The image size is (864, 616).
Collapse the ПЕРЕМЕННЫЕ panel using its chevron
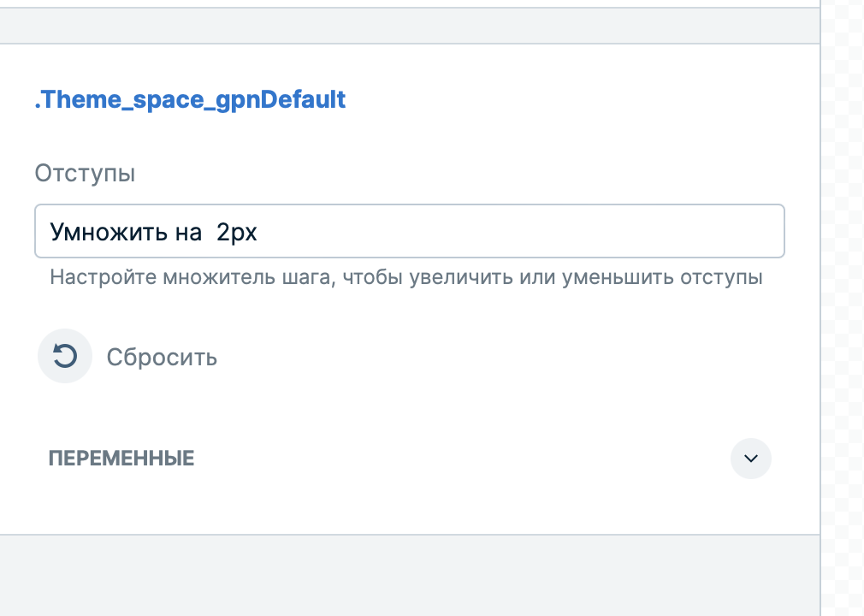click(750, 459)
